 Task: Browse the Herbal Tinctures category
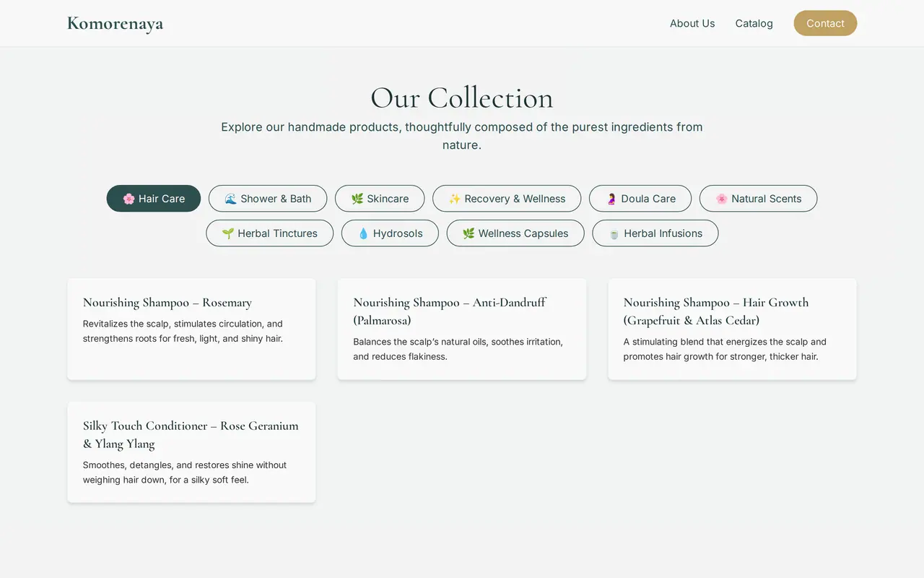click(270, 233)
